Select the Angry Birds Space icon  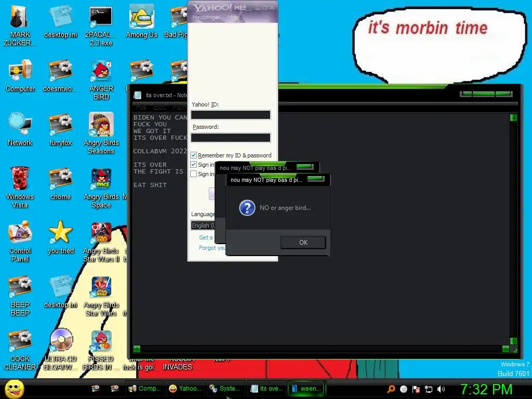pos(101,188)
